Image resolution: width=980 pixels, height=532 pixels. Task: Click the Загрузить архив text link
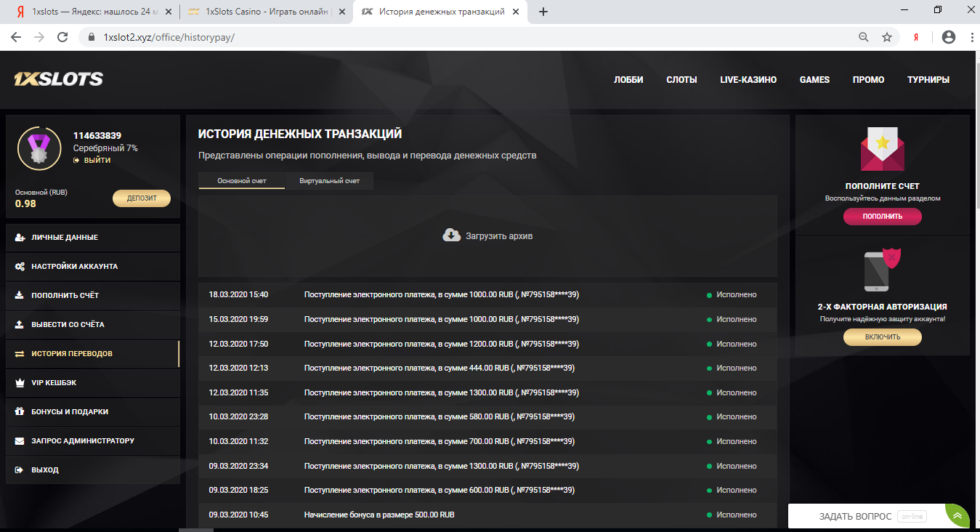(x=499, y=236)
